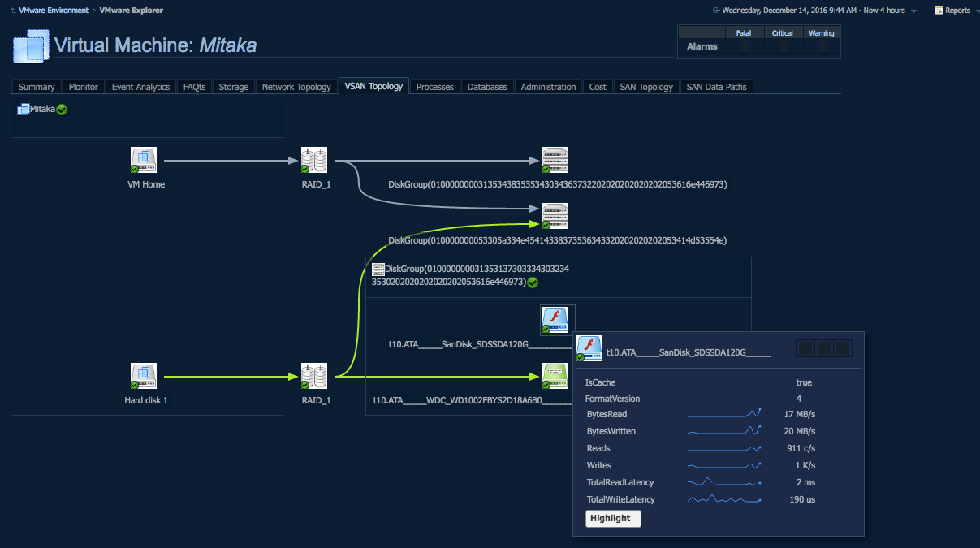The image size is (980, 548).
Task: Go to the Event Analytics tab
Action: [141, 87]
